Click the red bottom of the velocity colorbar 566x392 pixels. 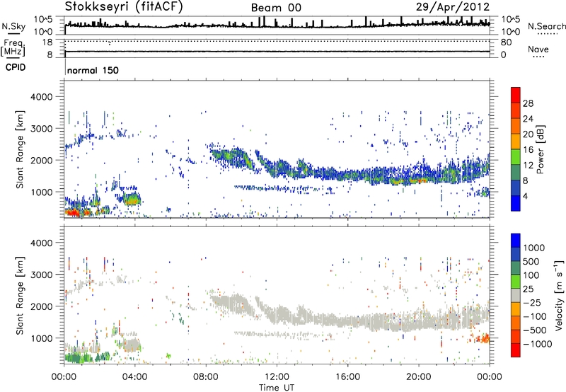pos(516,350)
